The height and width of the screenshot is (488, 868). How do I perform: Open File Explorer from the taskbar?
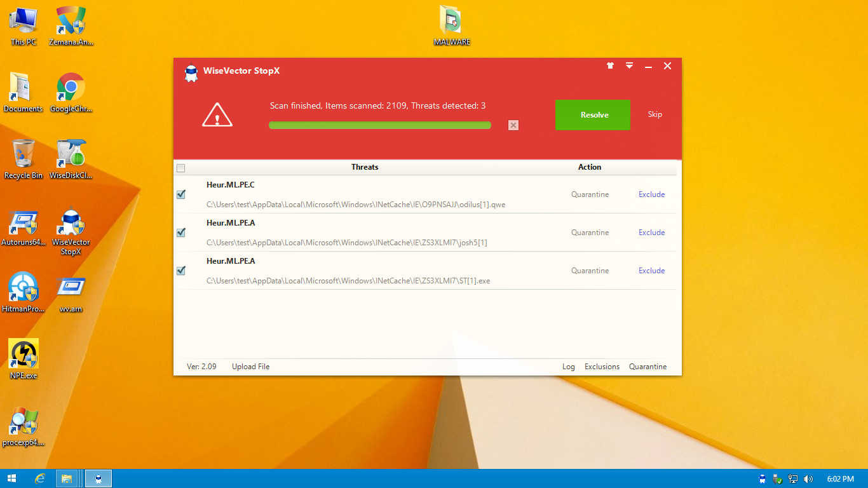click(x=67, y=478)
